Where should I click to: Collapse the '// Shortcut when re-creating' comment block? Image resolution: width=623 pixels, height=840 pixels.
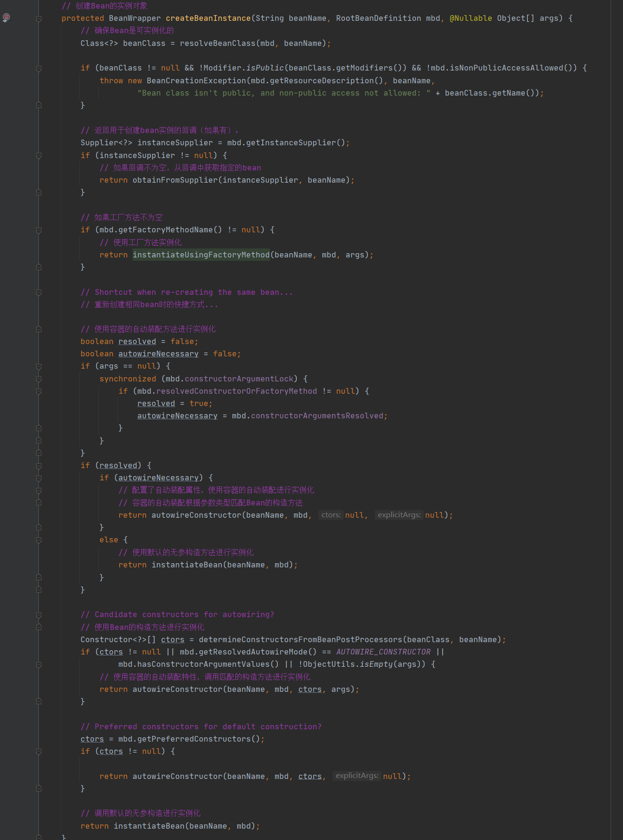click(39, 292)
